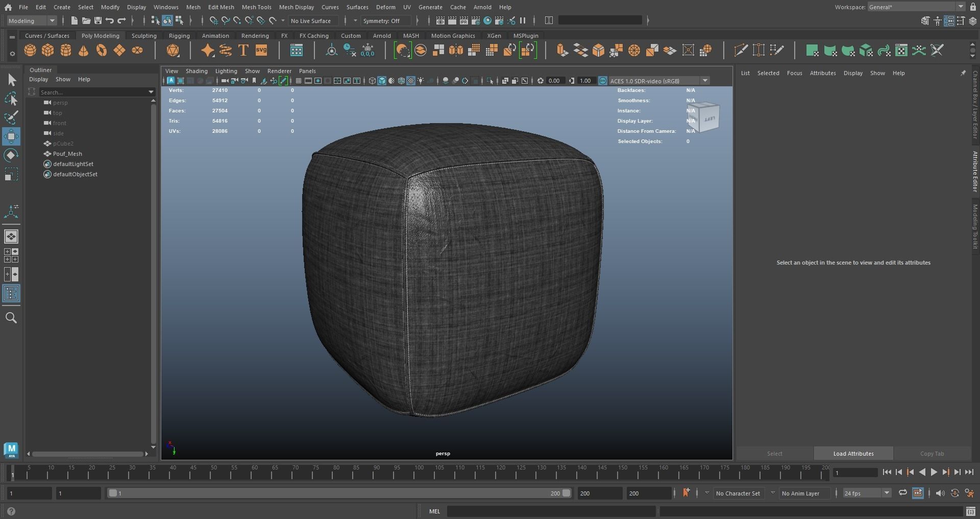Click the Mirror shelf icon
980x519 pixels.
pos(456,50)
